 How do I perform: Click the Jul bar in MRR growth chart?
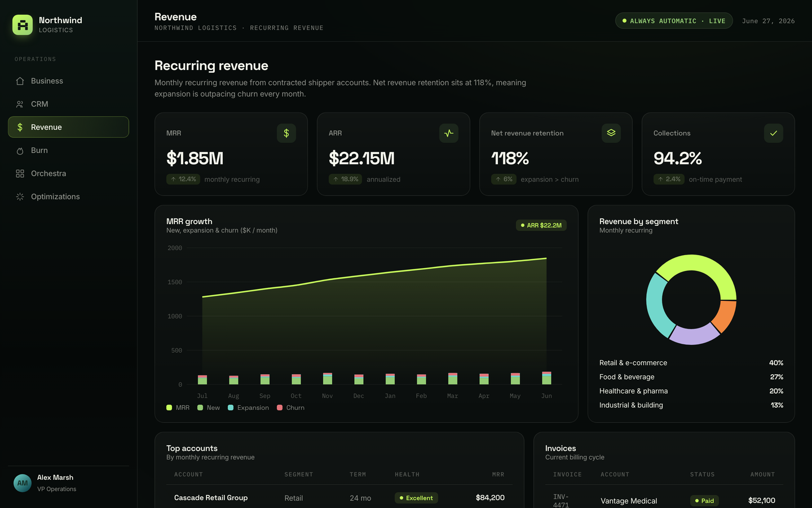tap(202, 380)
